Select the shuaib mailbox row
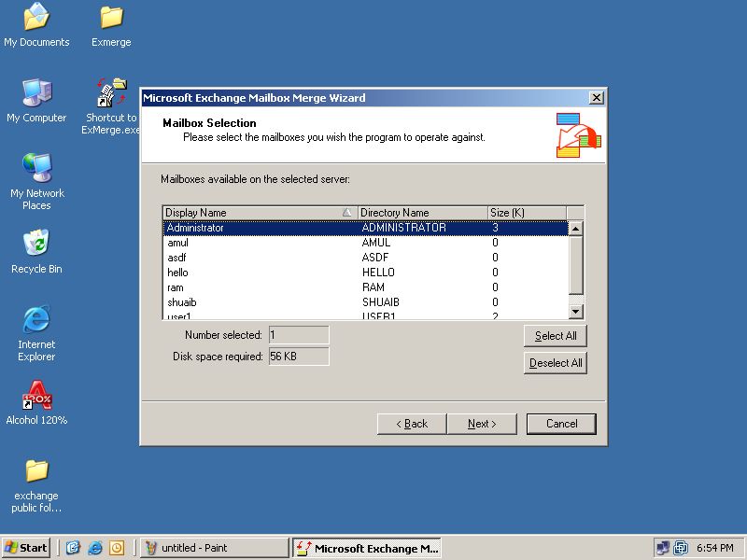 pos(365,302)
